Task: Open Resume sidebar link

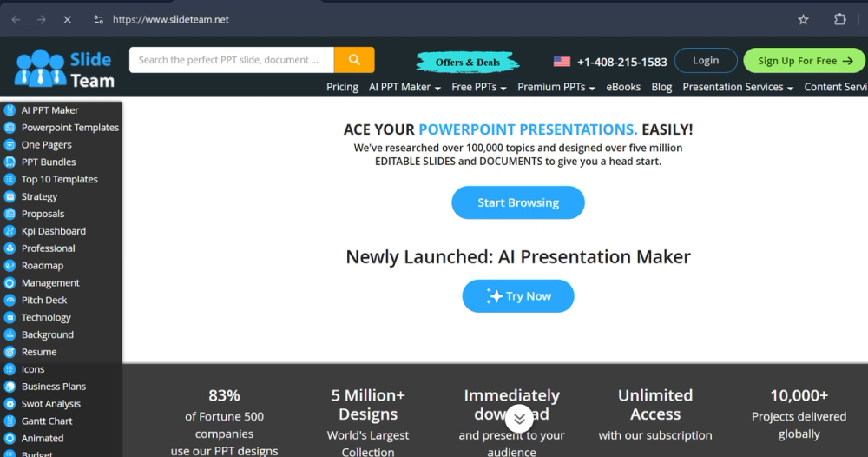Action: 39,352
